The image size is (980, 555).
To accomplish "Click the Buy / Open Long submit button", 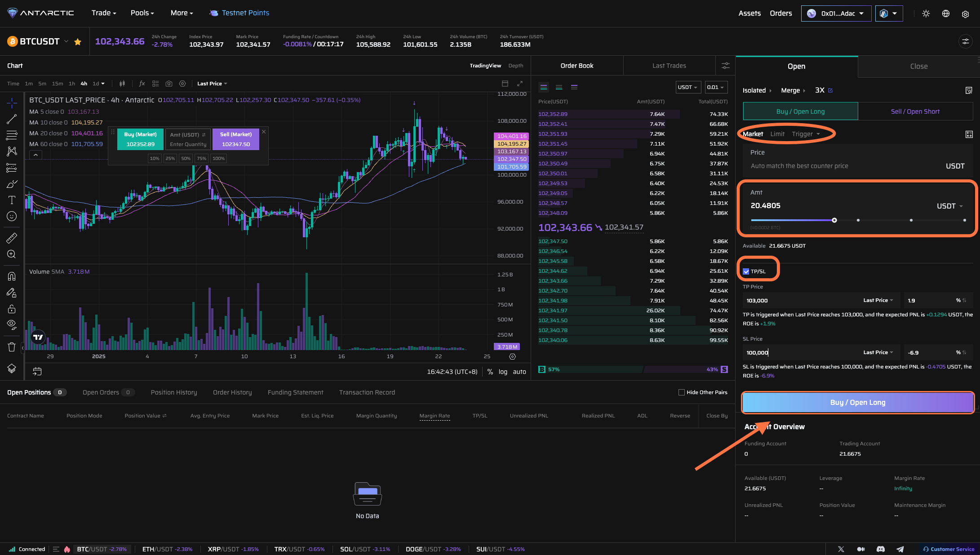I will tap(857, 403).
